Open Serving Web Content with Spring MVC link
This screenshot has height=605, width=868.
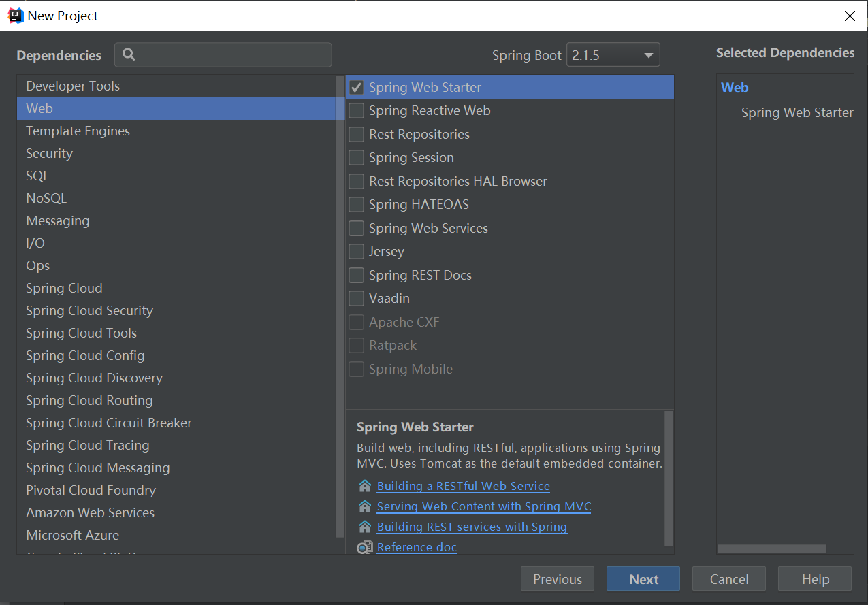[484, 506]
